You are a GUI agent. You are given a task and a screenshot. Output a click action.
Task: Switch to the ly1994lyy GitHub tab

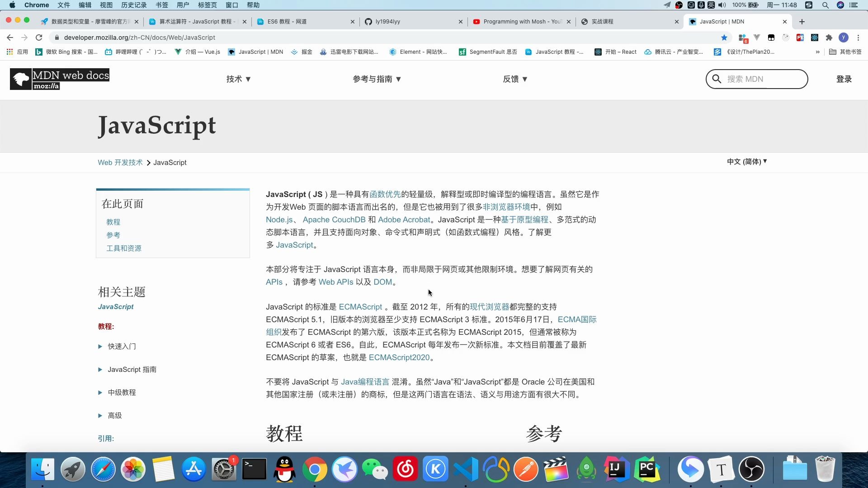click(x=414, y=21)
